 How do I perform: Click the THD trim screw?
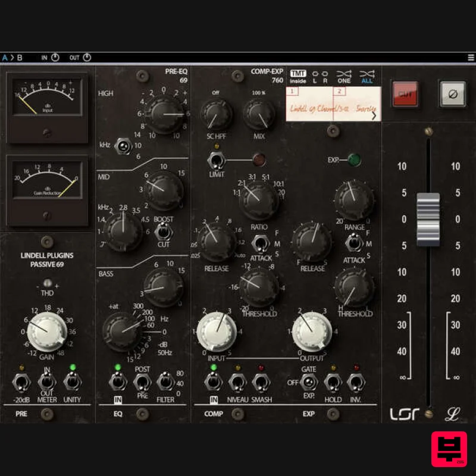click(48, 283)
